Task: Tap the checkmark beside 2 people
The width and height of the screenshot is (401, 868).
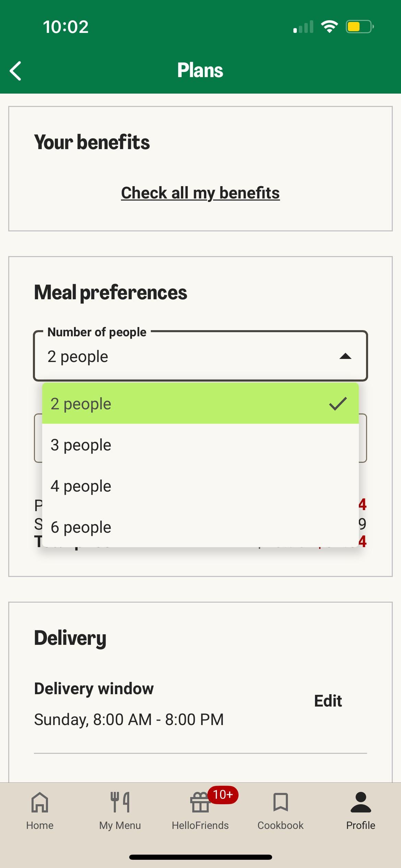Action: 338,403
